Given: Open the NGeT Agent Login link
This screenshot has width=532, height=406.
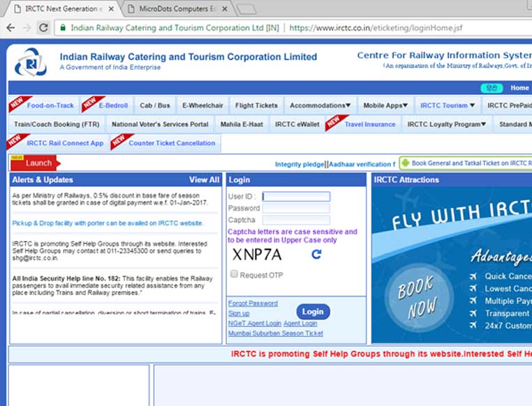Looking at the screenshot, I should click(254, 323).
